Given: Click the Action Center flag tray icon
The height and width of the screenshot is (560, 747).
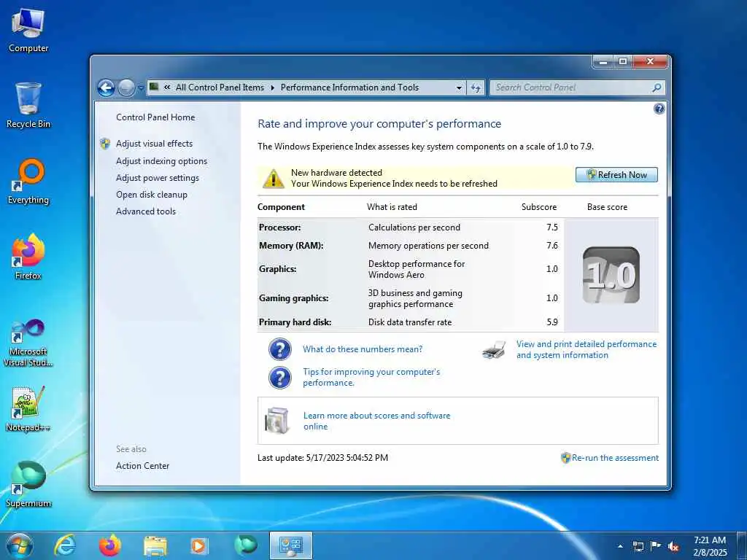Looking at the screenshot, I should tap(655, 546).
